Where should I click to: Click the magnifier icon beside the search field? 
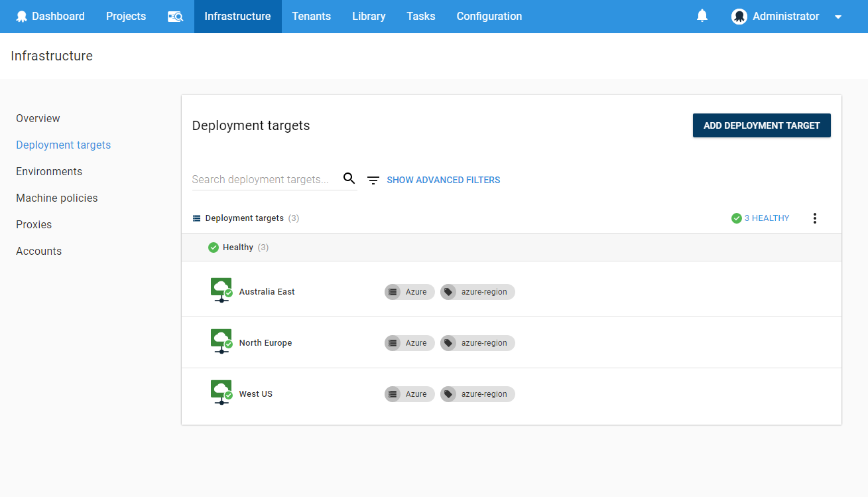point(349,178)
